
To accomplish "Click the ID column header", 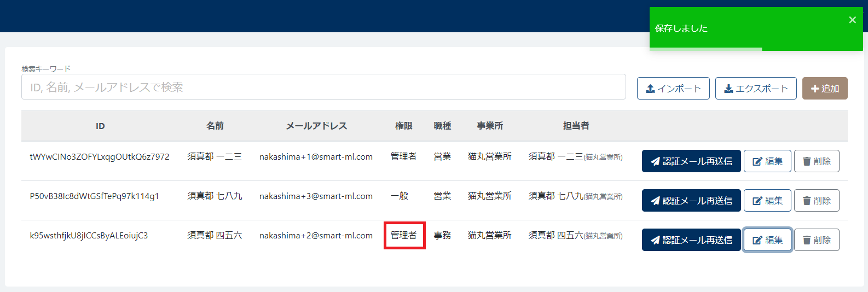I will tap(100, 126).
